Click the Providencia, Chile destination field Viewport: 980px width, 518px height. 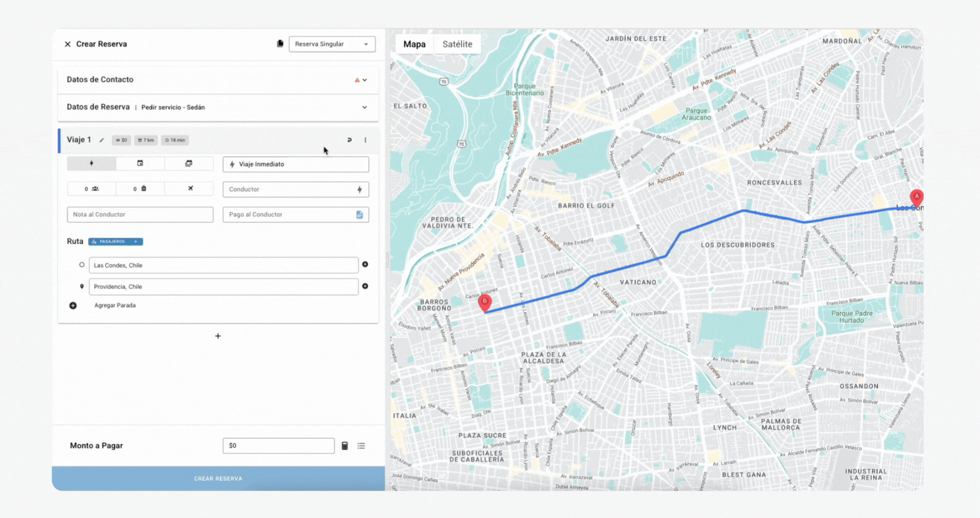224,287
